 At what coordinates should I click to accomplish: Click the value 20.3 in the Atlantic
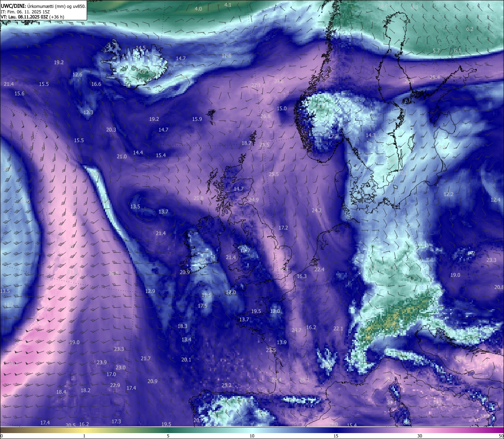tap(111, 130)
